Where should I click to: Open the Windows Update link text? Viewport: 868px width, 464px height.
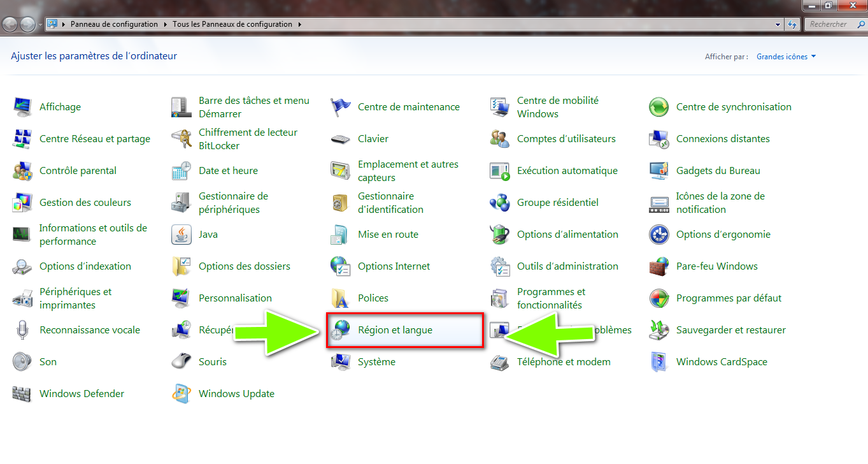tap(236, 394)
